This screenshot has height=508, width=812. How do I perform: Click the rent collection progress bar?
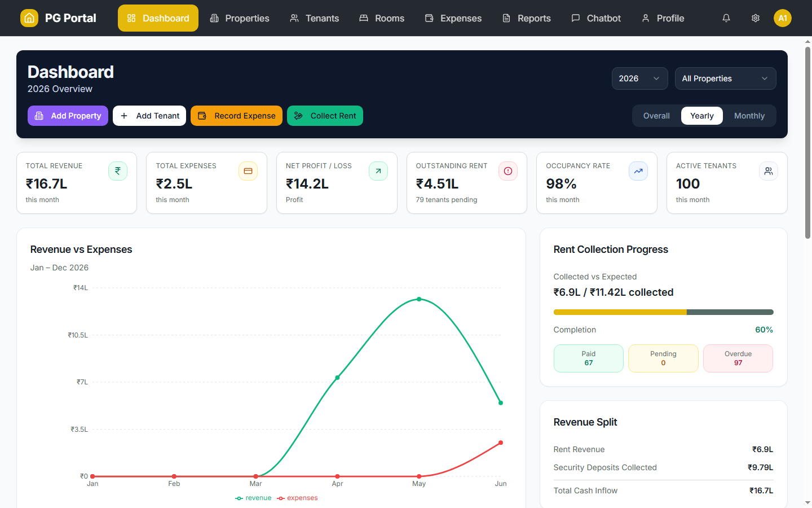tap(663, 312)
